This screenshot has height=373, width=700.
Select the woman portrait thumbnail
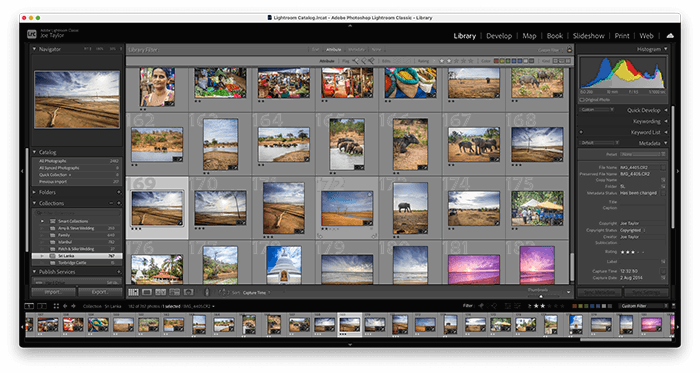tap(157, 87)
